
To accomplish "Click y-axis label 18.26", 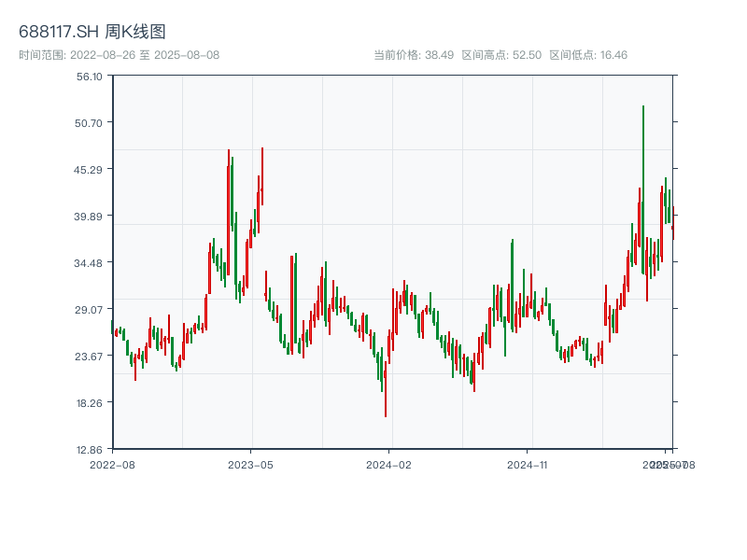I will pos(89,403).
